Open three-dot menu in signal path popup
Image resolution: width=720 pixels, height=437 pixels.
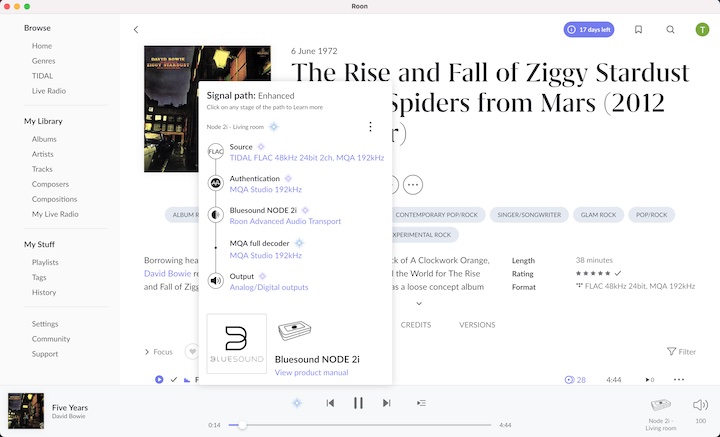pos(370,127)
